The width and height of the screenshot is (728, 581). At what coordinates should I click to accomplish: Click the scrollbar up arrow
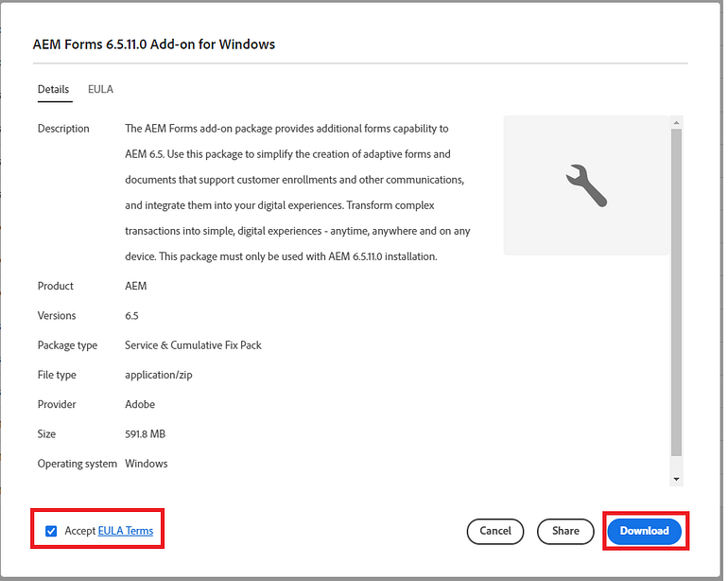click(676, 122)
